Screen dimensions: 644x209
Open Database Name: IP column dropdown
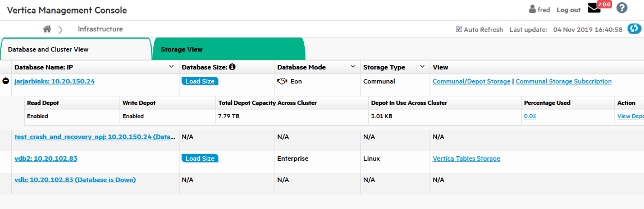[171, 67]
